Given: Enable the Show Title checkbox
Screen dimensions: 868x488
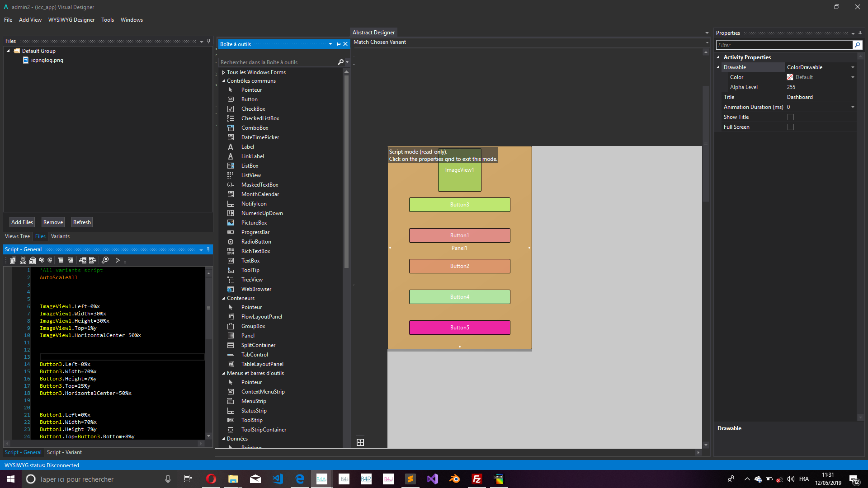Looking at the screenshot, I should click(x=791, y=117).
